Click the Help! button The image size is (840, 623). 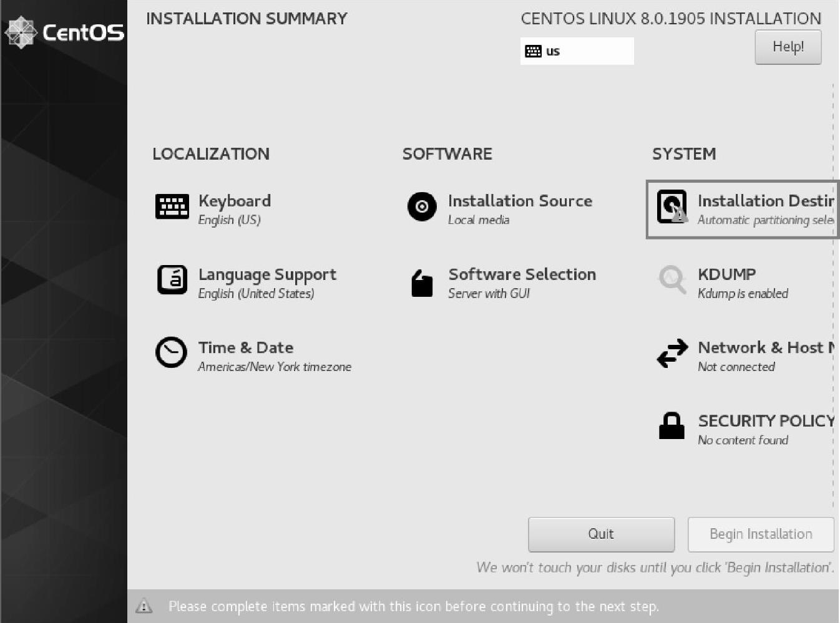click(x=788, y=47)
